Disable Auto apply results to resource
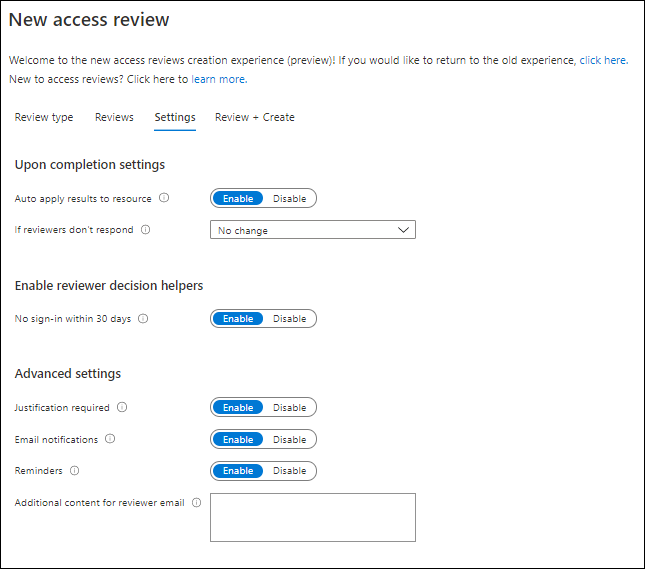Image resolution: width=645 pixels, height=569 pixels. click(290, 199)
